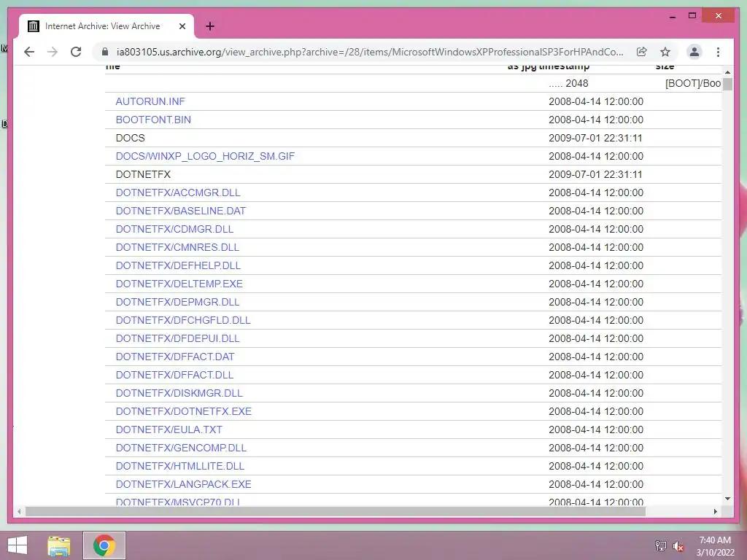The width and height of the screenshot is (747, 560).
Task: Open DOTNETFX/CDMGR.DLL link
Action: coord(175,229)
